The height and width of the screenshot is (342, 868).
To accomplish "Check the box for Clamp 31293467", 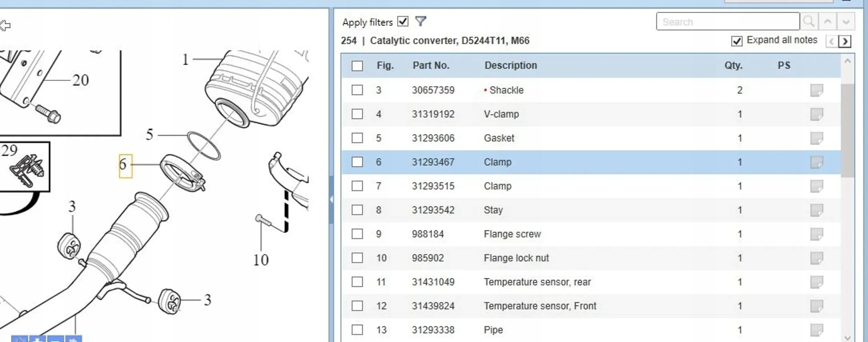I will (x=357, y=162).
